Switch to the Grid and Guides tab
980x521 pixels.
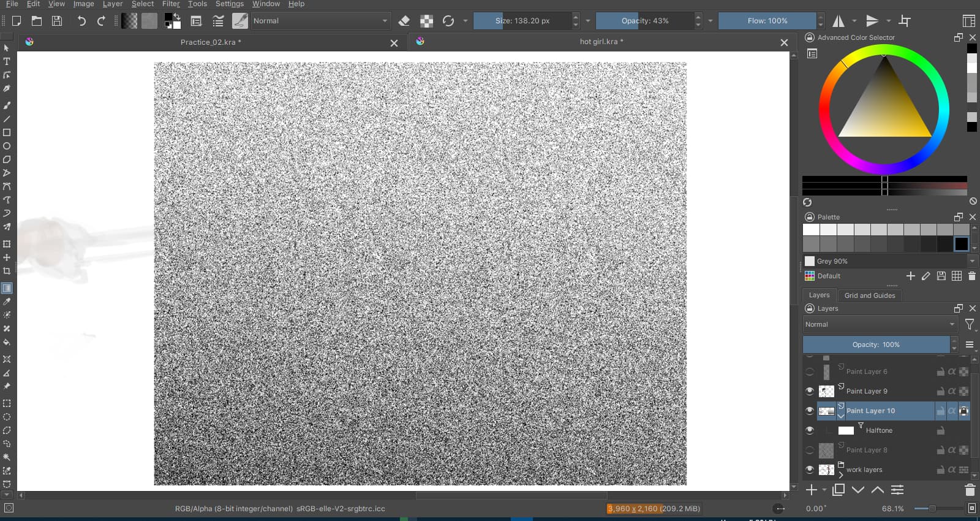[869, 295]
